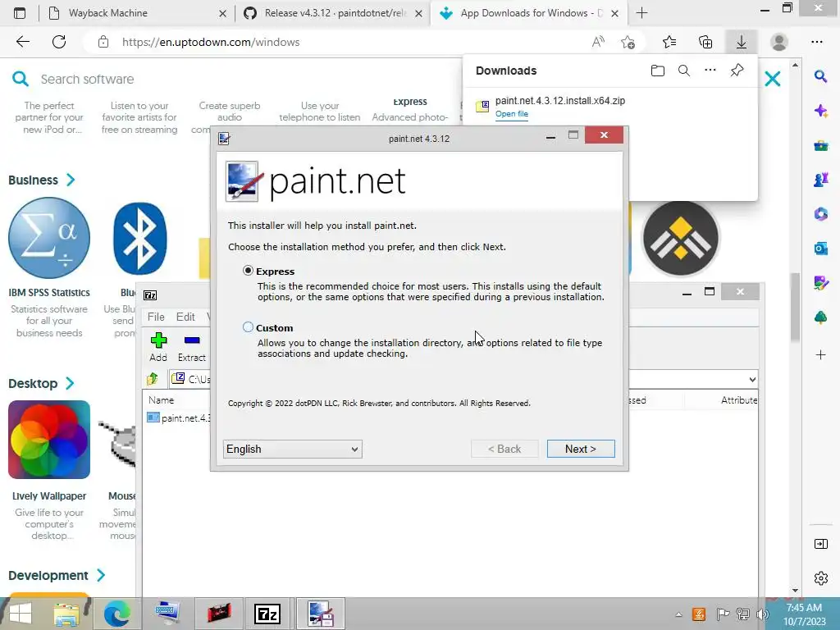Open Edge sidebar Search icon
The width and height of the screenshot is (840, 630).
click(820, 76)
